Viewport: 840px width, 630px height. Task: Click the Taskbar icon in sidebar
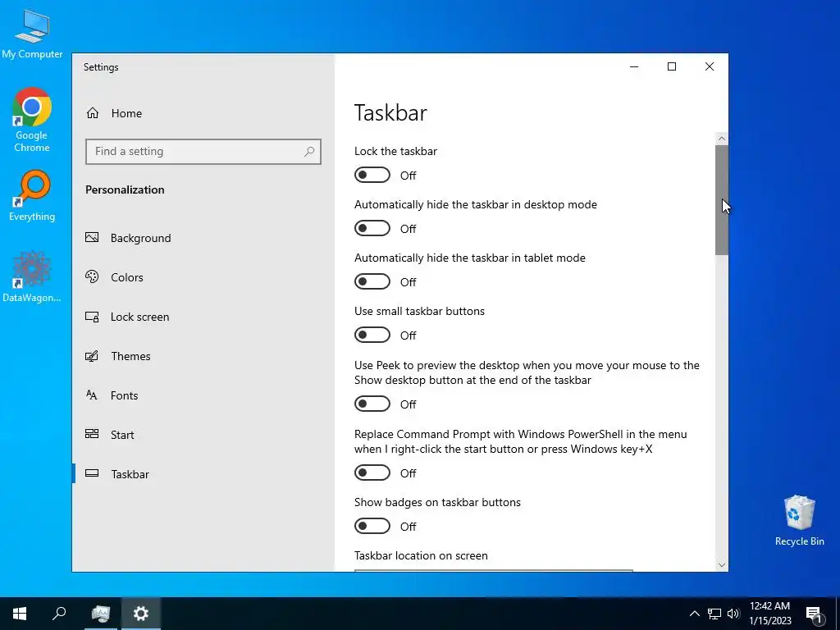tap(92, 473)
